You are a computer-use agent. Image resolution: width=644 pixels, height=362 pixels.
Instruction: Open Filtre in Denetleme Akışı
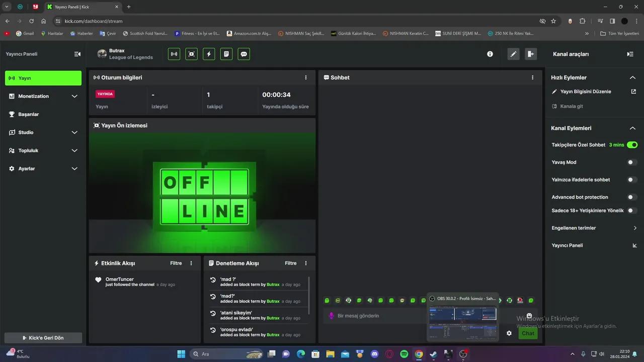pos(291,263)
